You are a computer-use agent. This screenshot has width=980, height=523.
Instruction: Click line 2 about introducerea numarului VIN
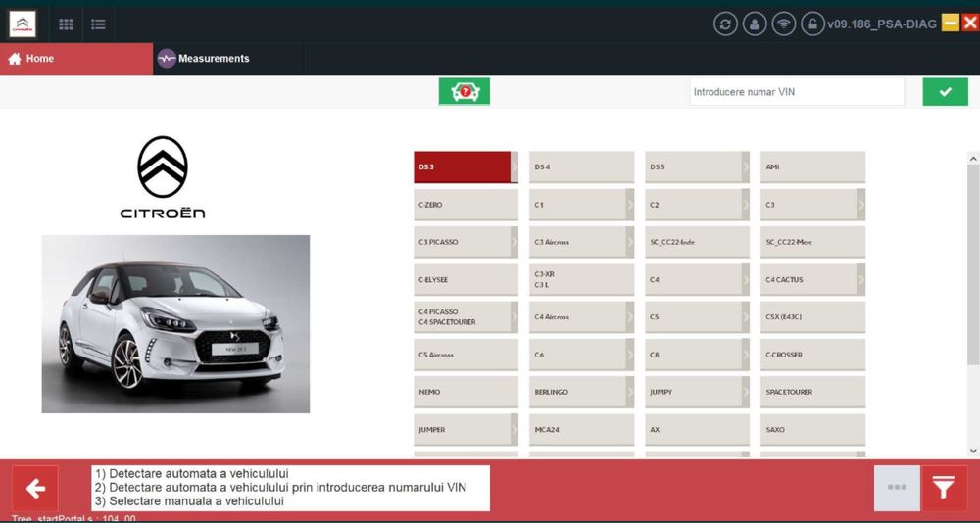(x=280, y=488)
